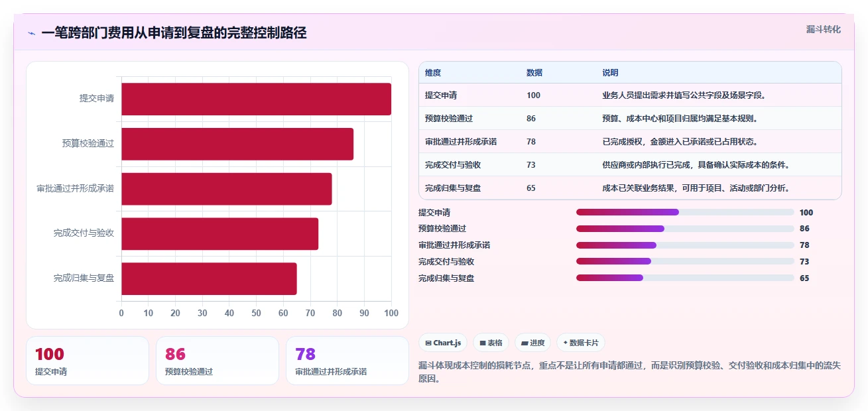The height and width of the screenshot is (411, 868).
Task: Click the 说明 column header
Action: click(610, 73)
